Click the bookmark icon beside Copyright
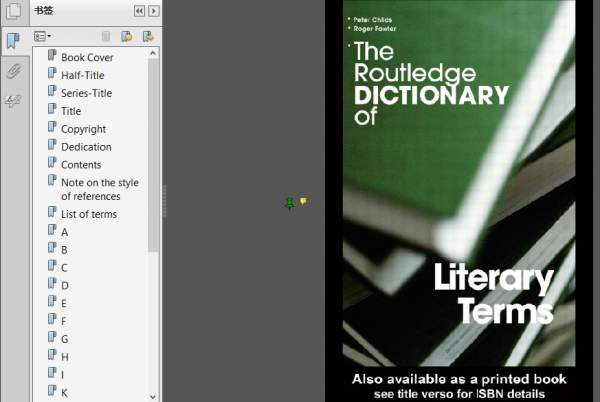 52,127
